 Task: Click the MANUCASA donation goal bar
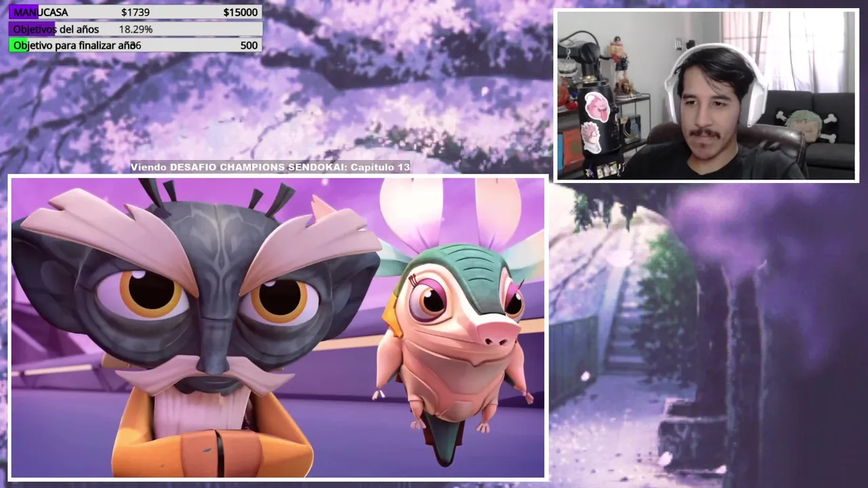coord(136,12)
